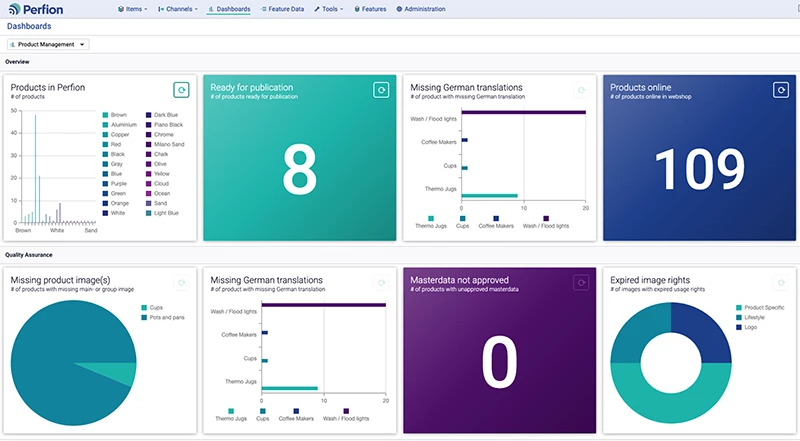Open the Items menu

[133, 9]
